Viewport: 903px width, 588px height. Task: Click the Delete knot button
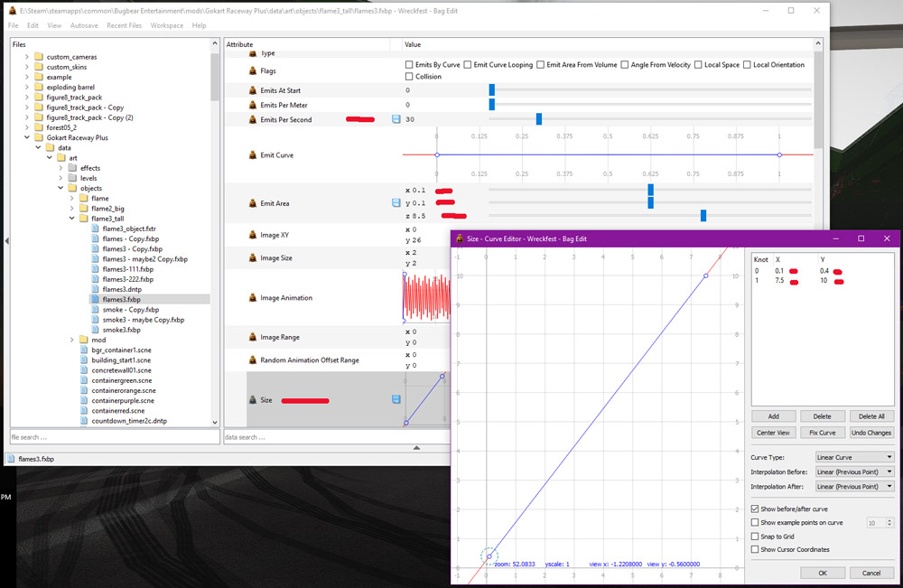coord(823,416)
